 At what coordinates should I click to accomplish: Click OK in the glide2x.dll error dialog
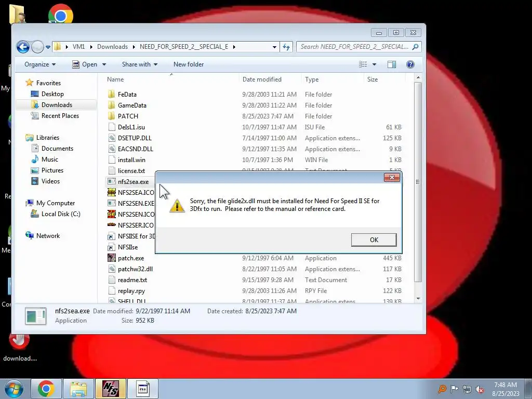coord(374,240)
